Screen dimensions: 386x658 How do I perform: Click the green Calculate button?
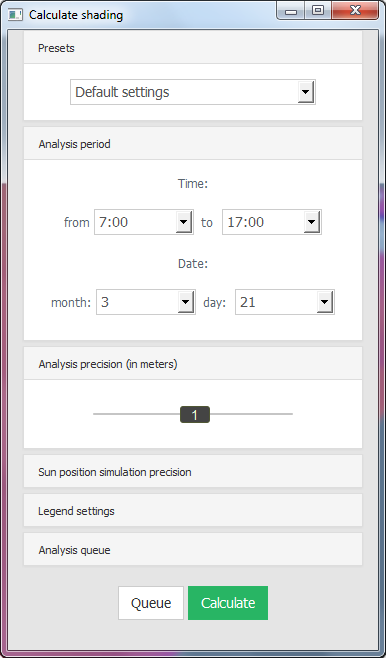(x=228, y=603)
